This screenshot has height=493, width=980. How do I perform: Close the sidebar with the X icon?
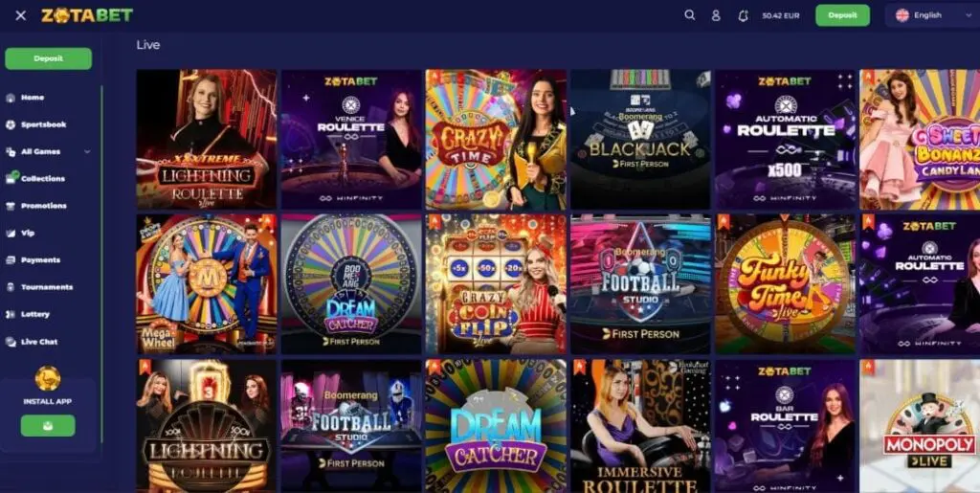[21, 15]
